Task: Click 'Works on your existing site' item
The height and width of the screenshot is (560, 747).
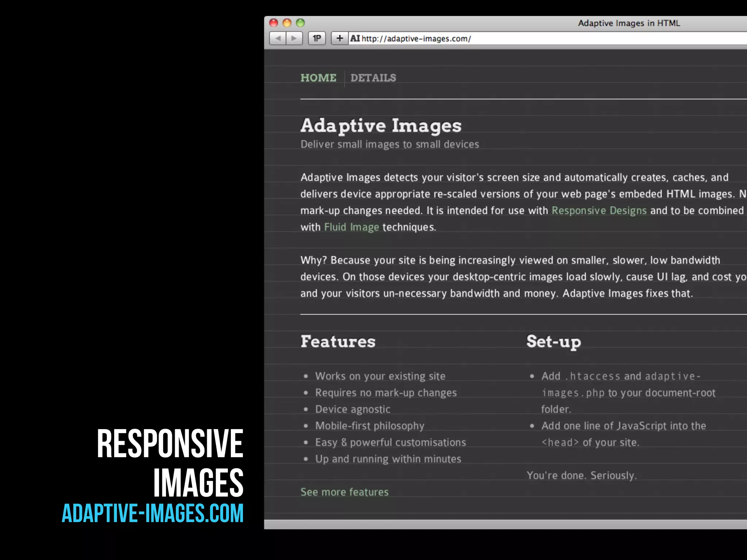Action: click(x=380, y=376)
